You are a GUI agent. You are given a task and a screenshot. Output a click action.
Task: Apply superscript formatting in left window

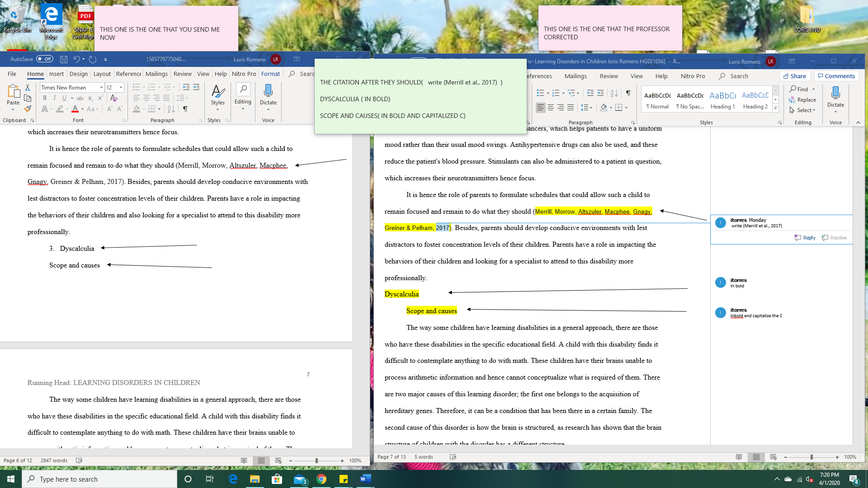(x=100, y=98)
